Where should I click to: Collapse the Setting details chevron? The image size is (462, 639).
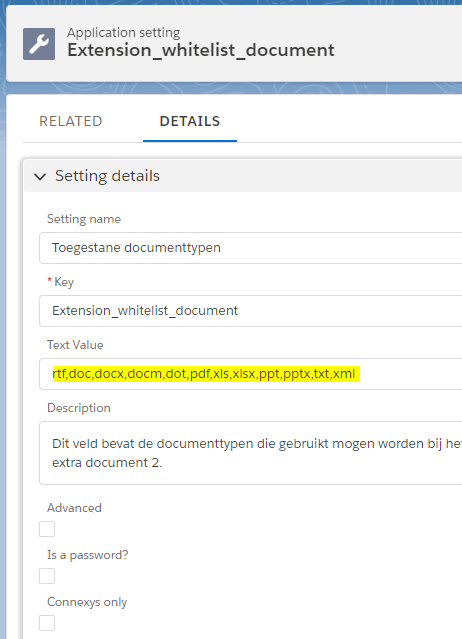coord(40,177)
